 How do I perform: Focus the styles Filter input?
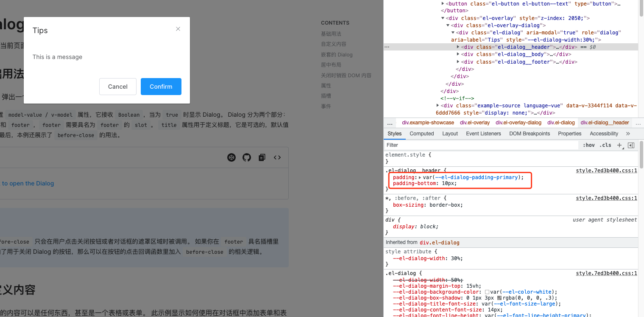[482, 145]
